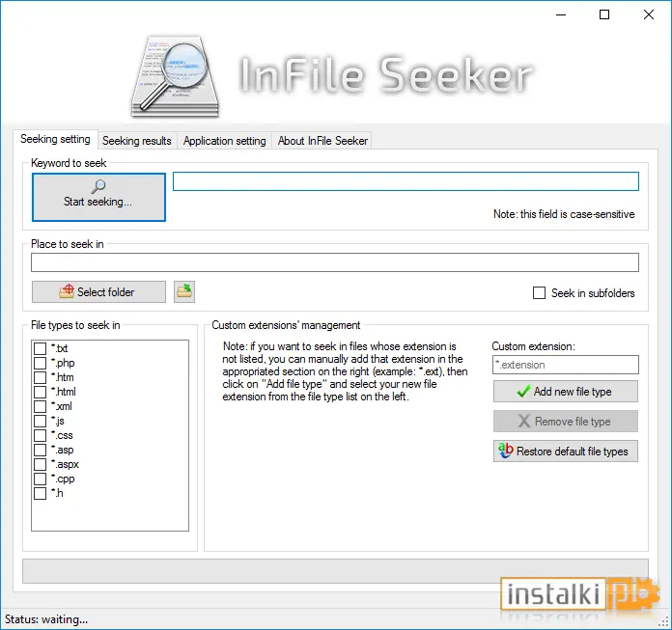Close the InFile Seeker window
Screen dimensions: 672x630
click(649, 14)
